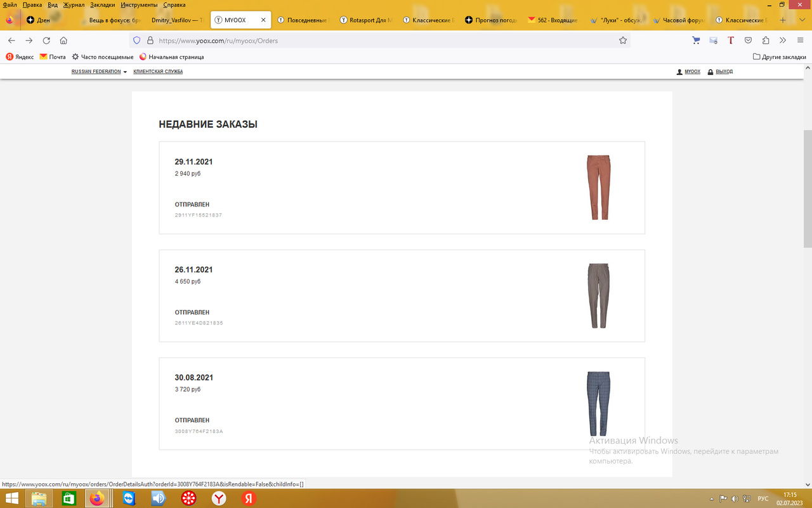Viewport: 812px width, 508px height.
Task: Click the tracking protection shield icon
Action: (136, 40)
